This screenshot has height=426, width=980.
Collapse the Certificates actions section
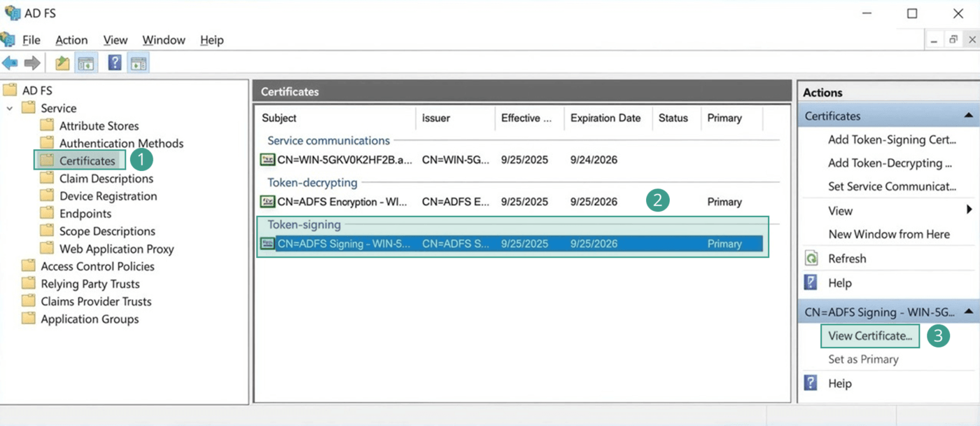click(968, 116)
